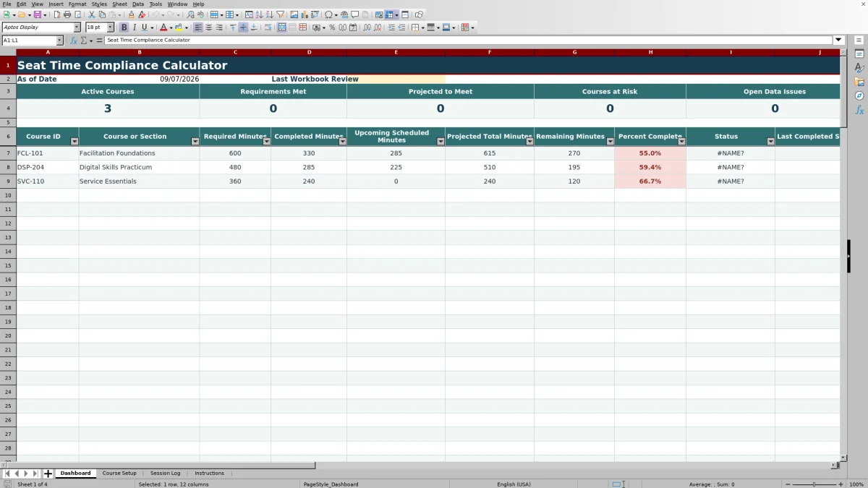Click Increase Indent icon
Screen dimensions: 868x488
pos(391,27)
